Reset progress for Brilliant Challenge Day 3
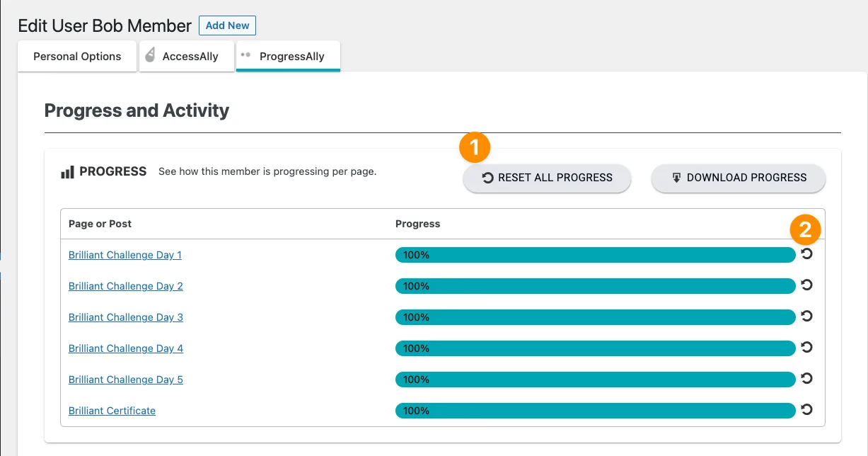Viewport: 868px width, 456px height. point(806,317)
